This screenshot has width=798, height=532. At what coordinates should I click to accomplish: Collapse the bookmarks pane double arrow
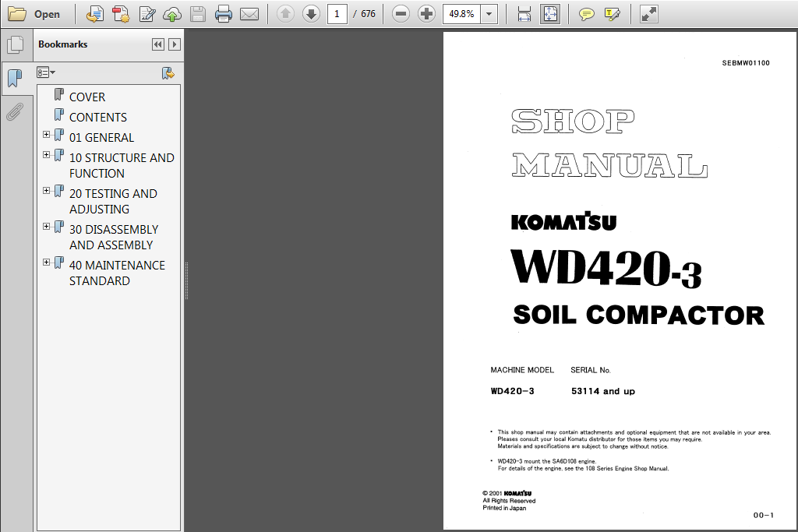(158, 44)
